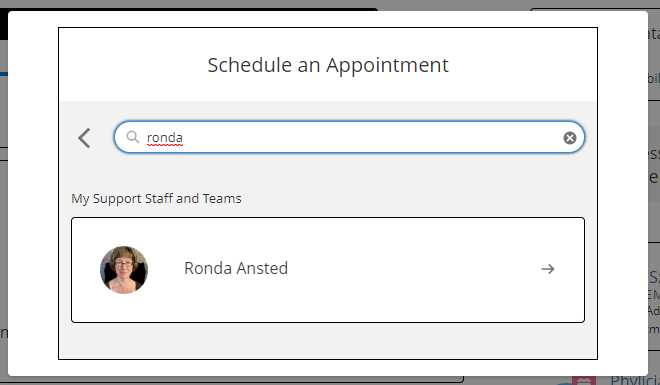This screenshot has height=385, width=660.
Task: Select Ronda Ansted's profile photo
Action: coord(124,270)
